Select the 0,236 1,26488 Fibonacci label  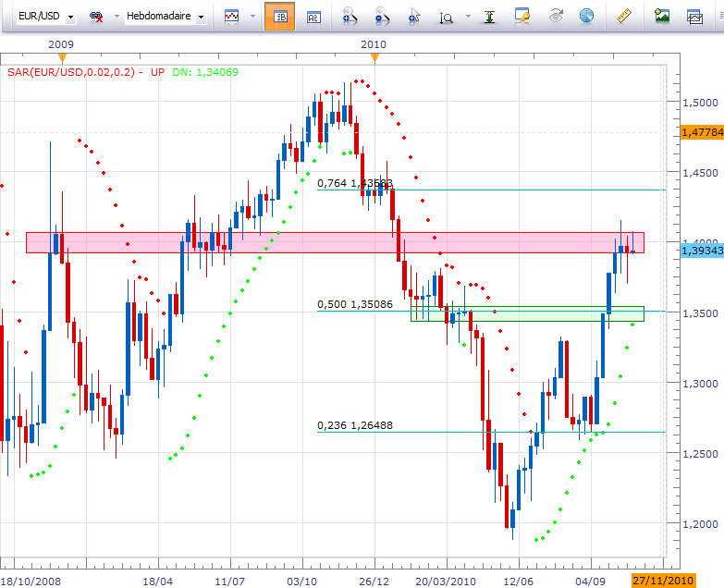pos(355,425)
